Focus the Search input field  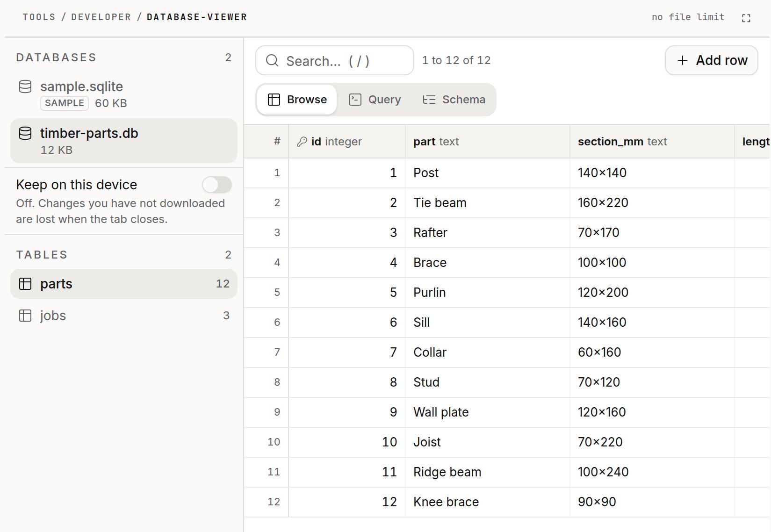pyautogui.click(x=335, y=60)
